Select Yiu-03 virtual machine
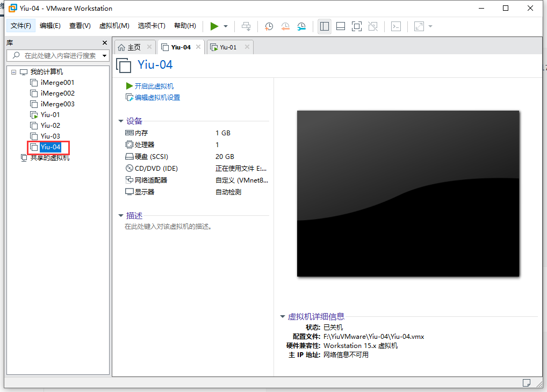The width and height of the screenshot is (547, 392). (x=50, y=136)
